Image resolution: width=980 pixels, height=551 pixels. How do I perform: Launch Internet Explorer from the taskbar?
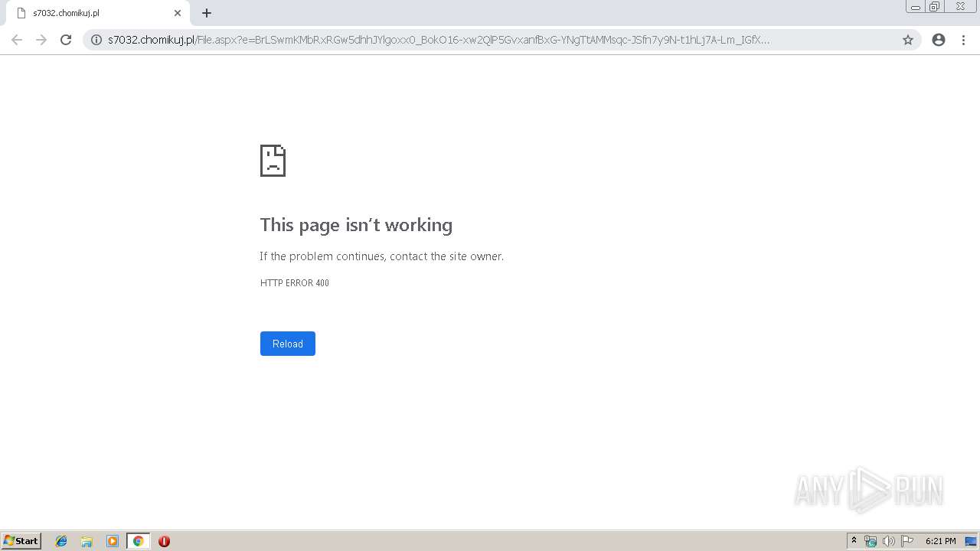coord(61,541)
